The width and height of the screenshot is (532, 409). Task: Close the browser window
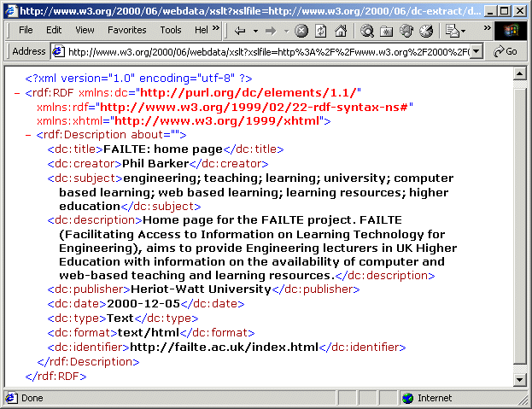coord(520,11)
